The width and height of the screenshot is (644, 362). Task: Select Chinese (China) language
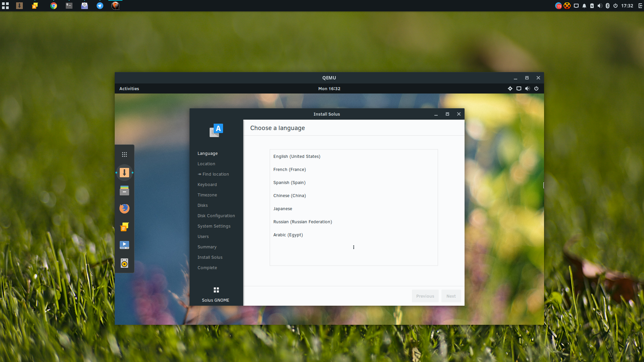pyautogui.click(x=354, y=196)
